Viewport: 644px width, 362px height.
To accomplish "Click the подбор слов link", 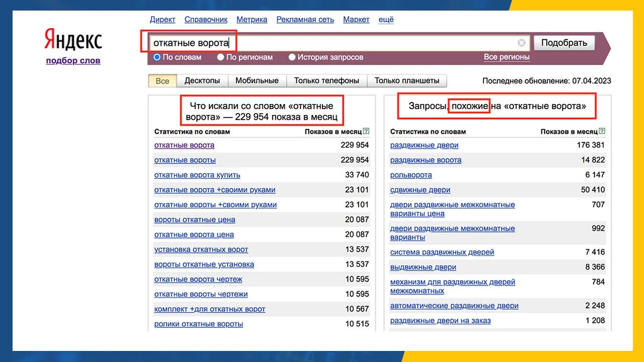I will click(x=73, y=61).
